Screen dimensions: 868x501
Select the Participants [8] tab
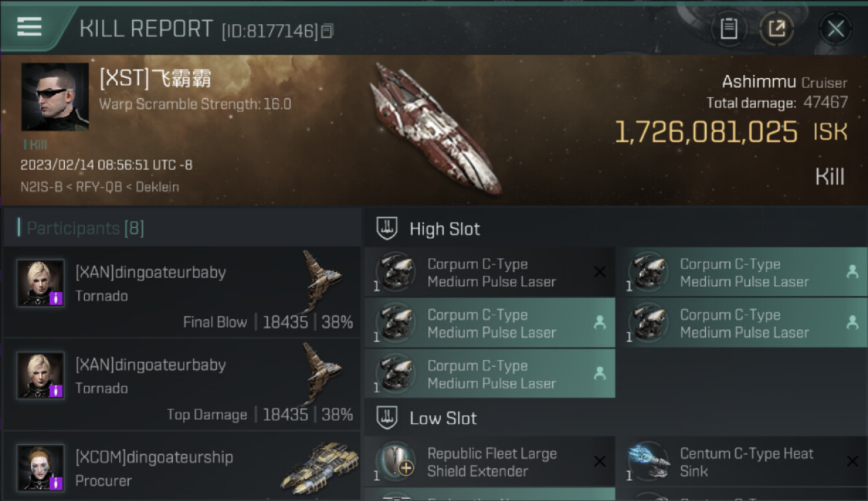(x=85, y=228)
